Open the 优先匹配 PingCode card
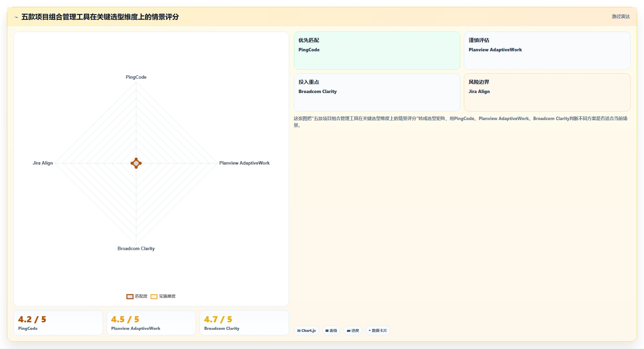The height and width of the screenshot is (349, 644). 377,51
